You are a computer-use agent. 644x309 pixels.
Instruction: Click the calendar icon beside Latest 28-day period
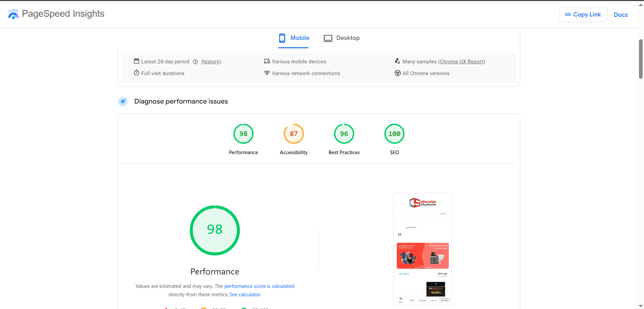point(137,61)
